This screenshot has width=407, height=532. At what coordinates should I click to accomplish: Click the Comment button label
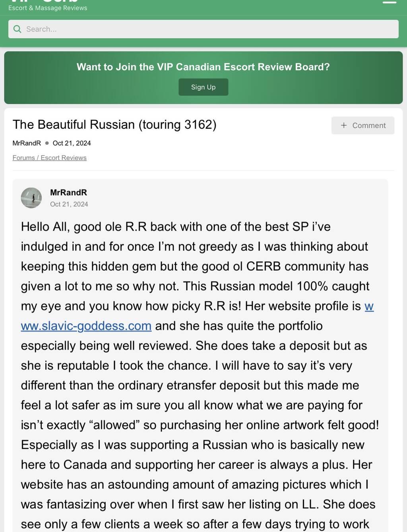pyautogui.click(x=369, y=125)
